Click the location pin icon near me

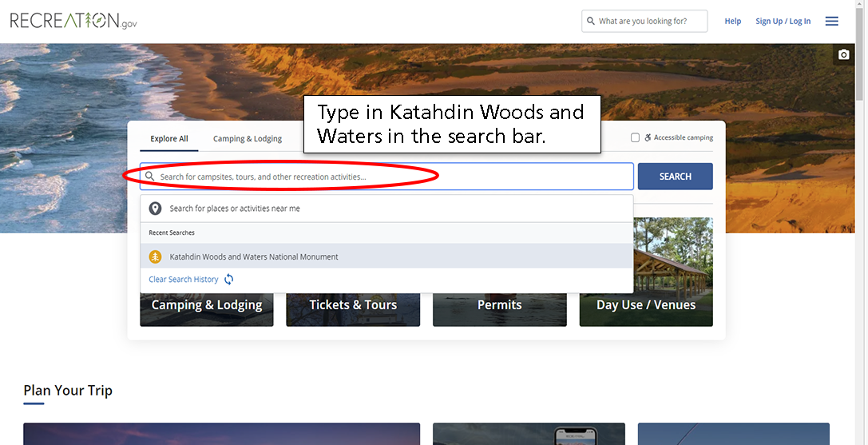(x=155, y=209)
